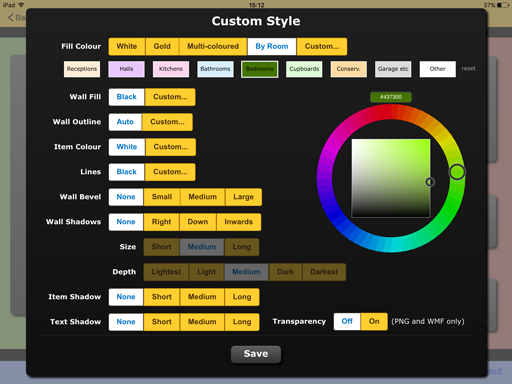512x384 pixels.
Task: Set Item Shadow to None
Action: pyautogui.click(x=126, y=297)
